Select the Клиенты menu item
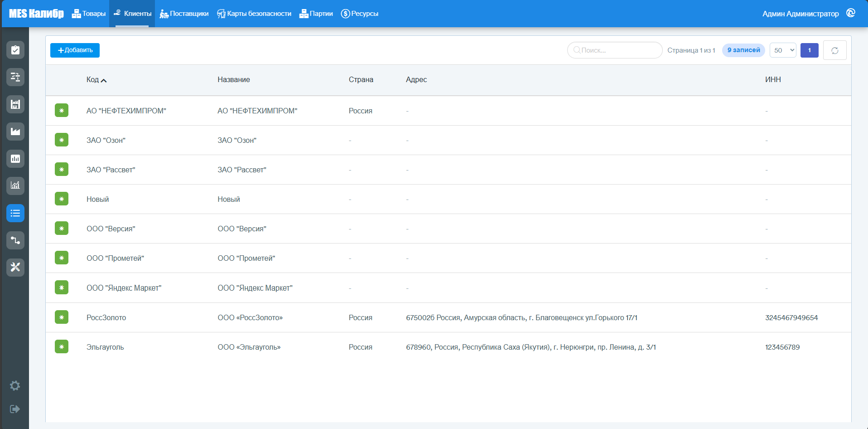 pyautogui.click(x=132, y=14)
